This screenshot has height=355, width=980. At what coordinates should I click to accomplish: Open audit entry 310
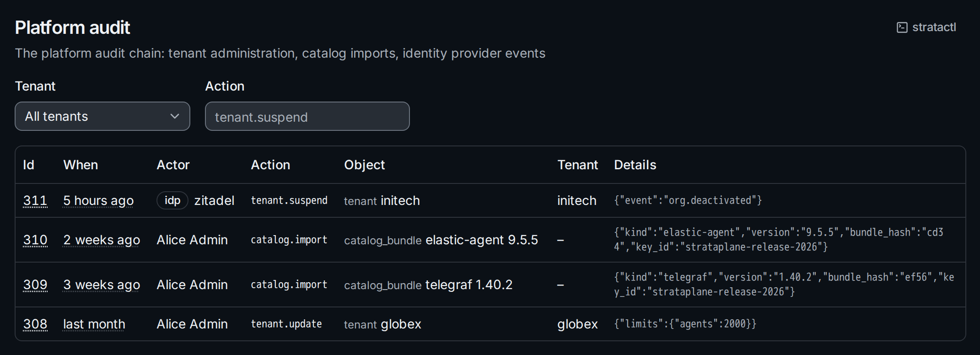(x=35, y=240)
